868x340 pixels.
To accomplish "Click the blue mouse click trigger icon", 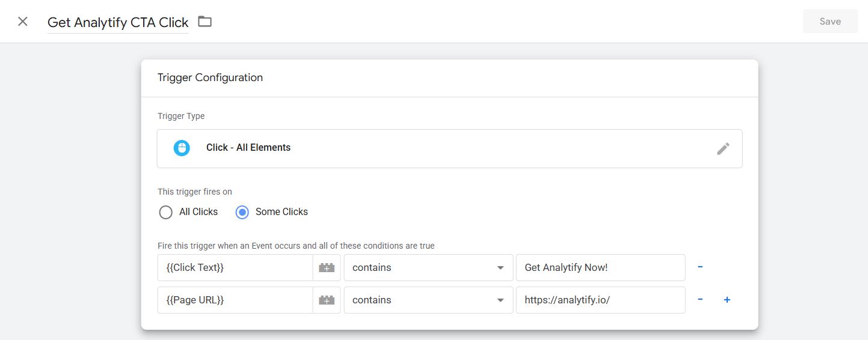I will (182, 148).
